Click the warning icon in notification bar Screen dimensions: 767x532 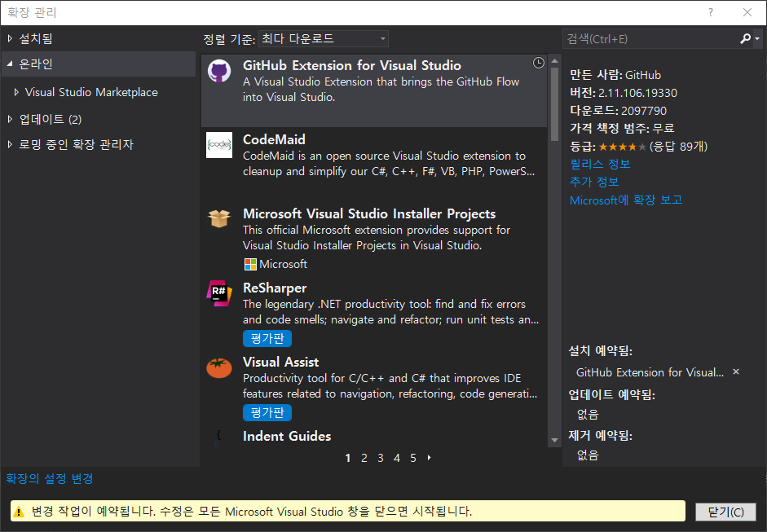19,512
